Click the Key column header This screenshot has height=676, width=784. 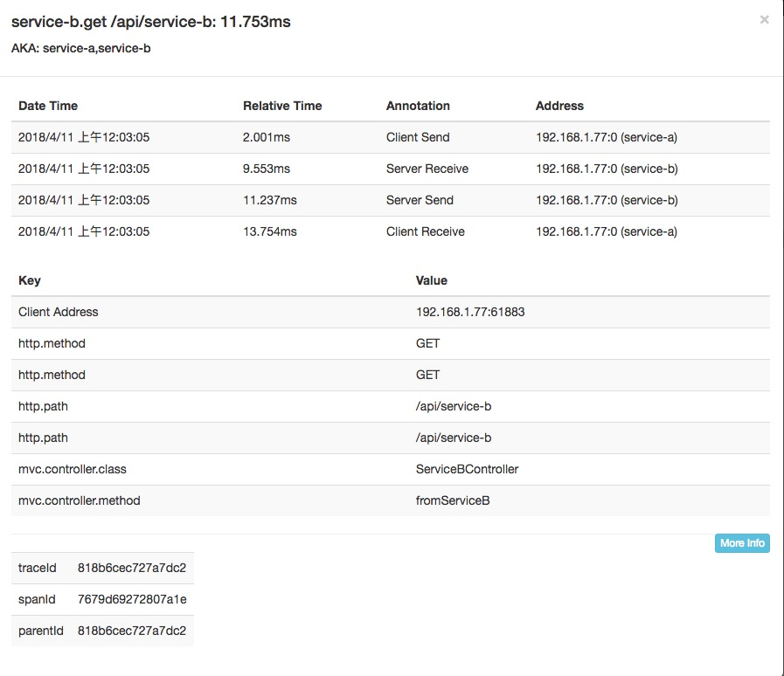30,280
